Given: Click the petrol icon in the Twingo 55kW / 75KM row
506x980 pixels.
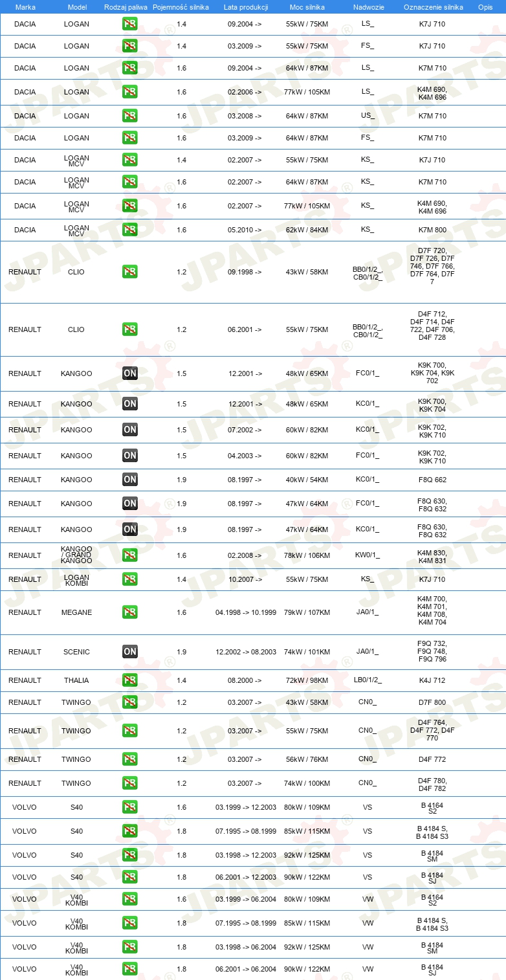Looking at the screenshot, I should tap(130, 731).
